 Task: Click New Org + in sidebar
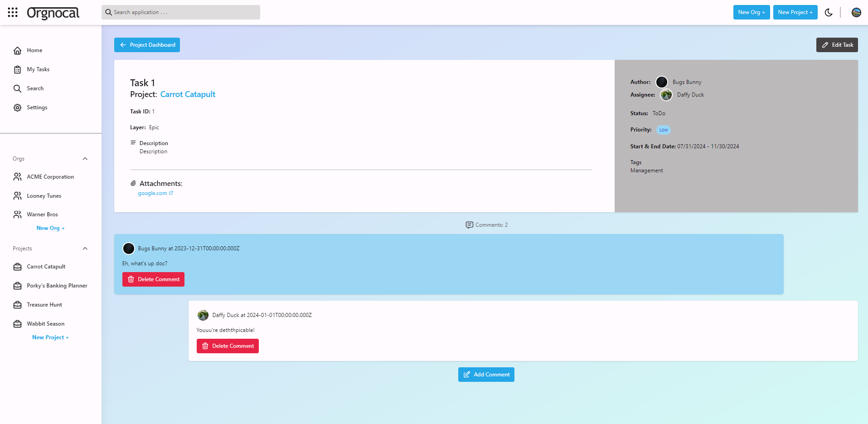pyautogui.click(x=50, y=228)
